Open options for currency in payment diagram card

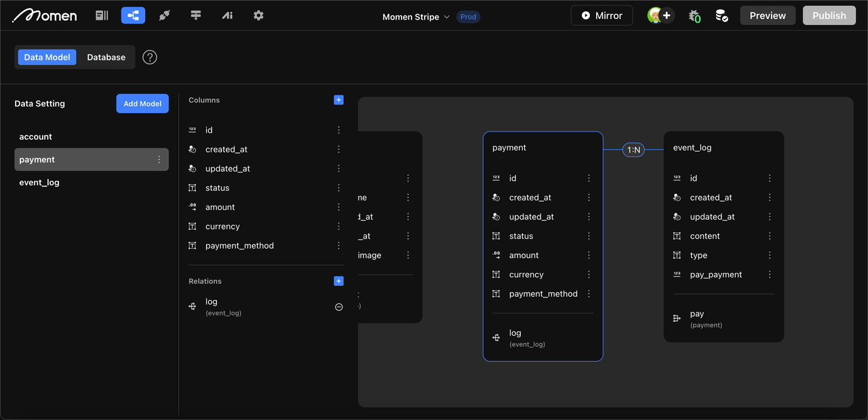click(x=589, y=275)
